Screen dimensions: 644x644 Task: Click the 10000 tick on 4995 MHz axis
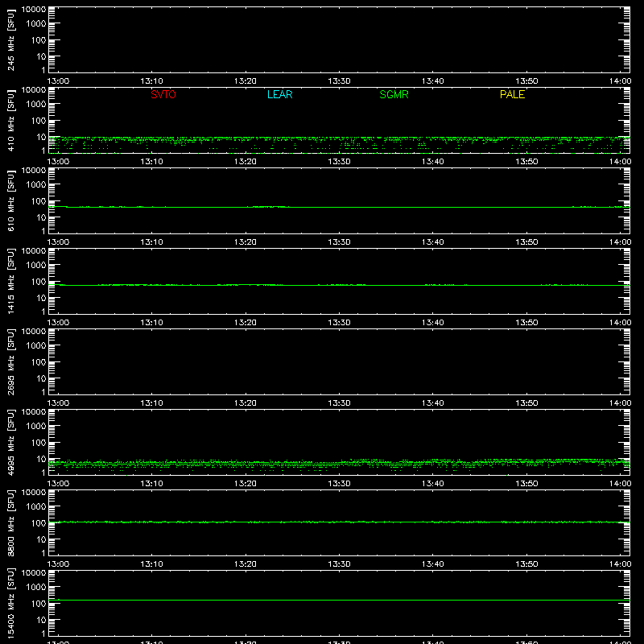click(34, 412)
